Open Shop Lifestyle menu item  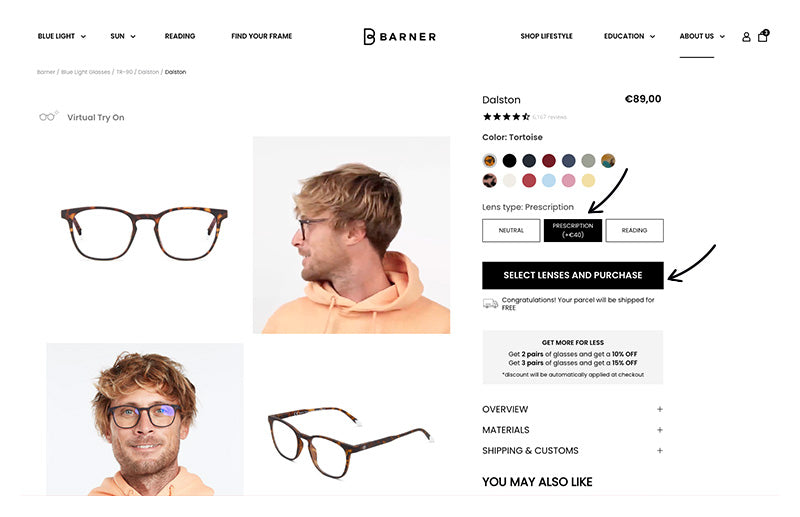(x=546, y=36)
